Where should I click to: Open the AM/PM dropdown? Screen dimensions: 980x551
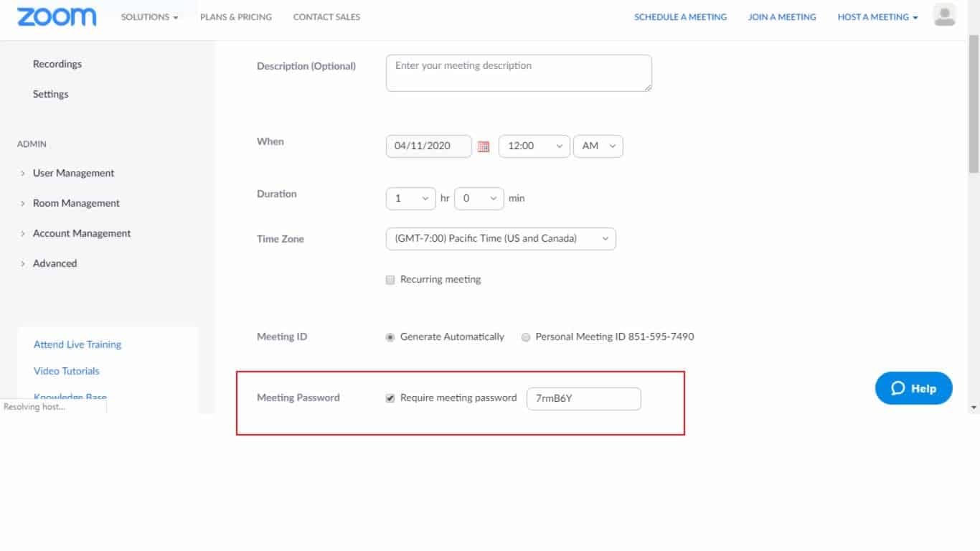pyautogui.click(x=598, y=146)
